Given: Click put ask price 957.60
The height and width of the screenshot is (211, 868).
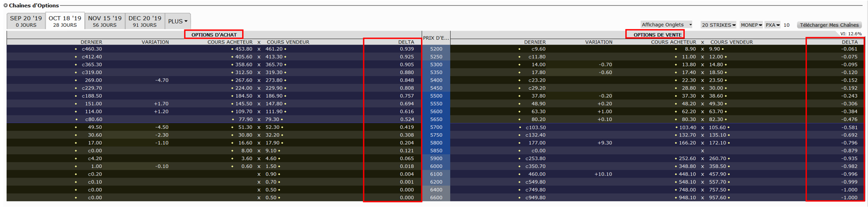Looking at the screenshot, I should (x=717, y=198).
